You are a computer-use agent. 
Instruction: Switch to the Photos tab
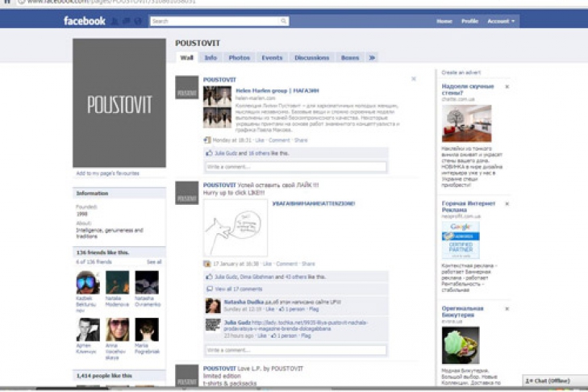point(239,58)
